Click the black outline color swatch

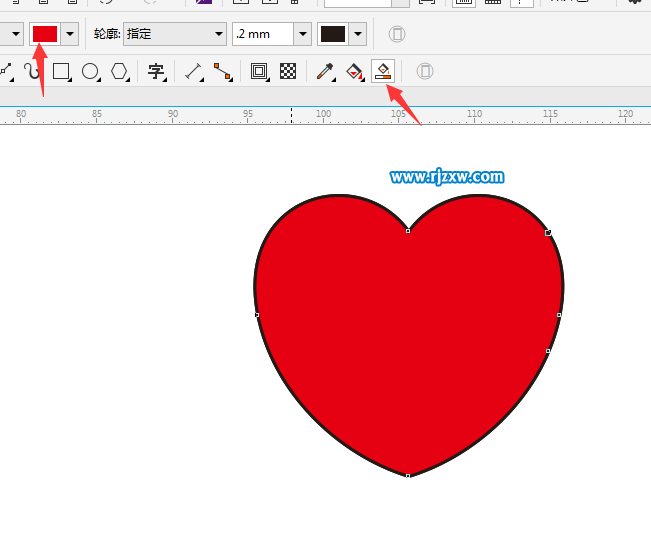point(332,34)
